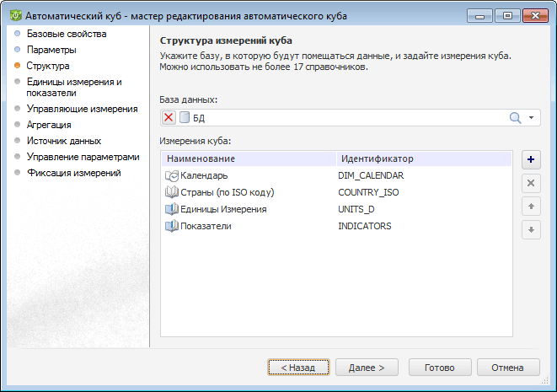Click the move dimension up arrow

[x=531, y=207]
